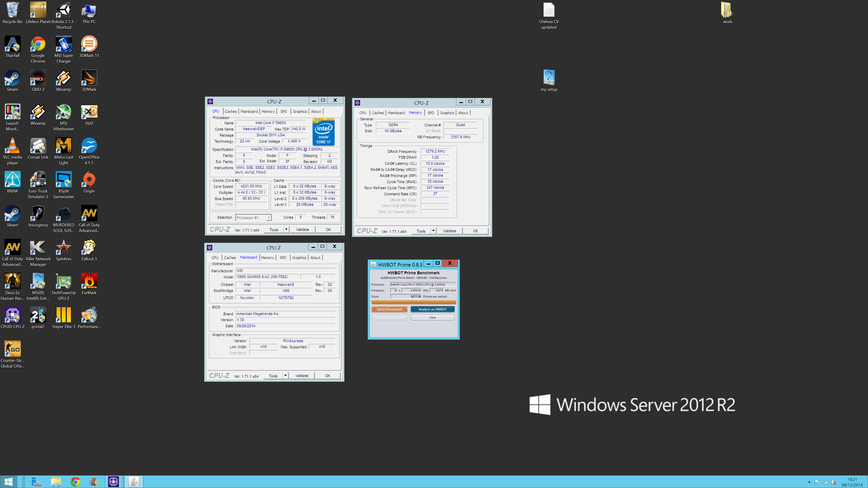Image resolution: width=868 pixels, height=488 pixels.
Task: Open Windows Start button
Action: click(8, 482)
